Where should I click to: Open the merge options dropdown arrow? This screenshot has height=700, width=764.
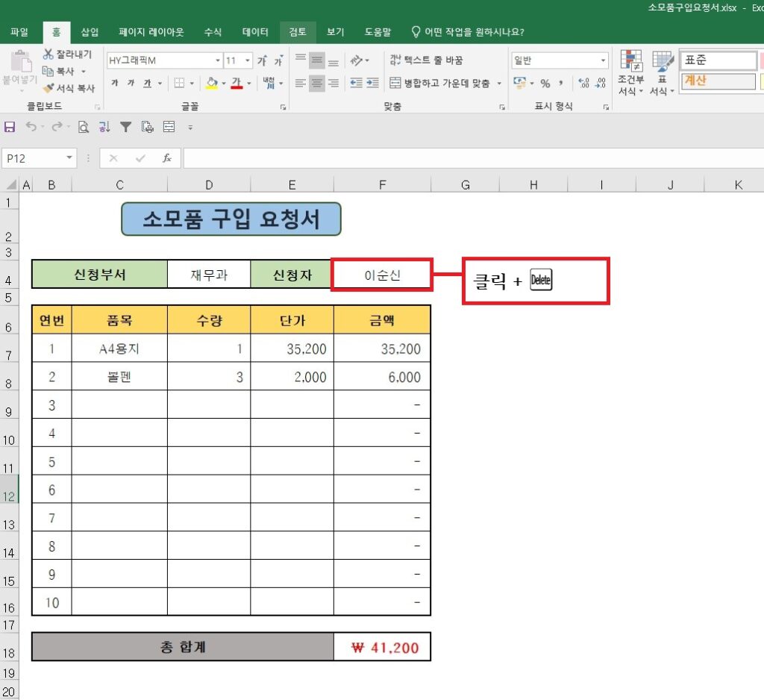click(x=499, y=84)
